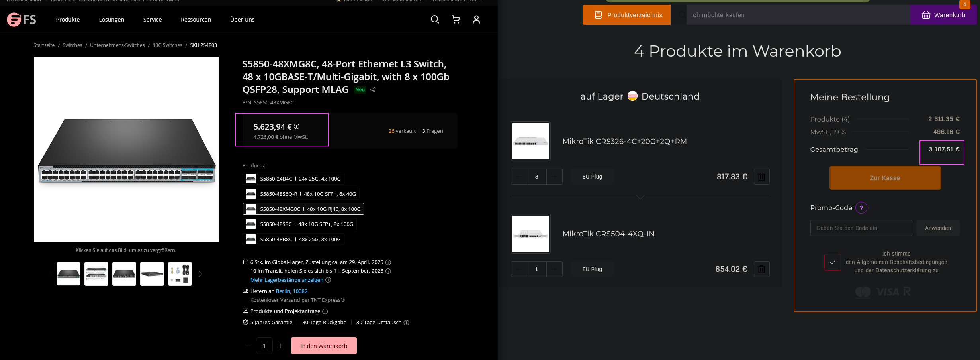Go to Switches breadcrumb
Image resolution: width=980 pixels, height=360 pixels.
tap(72, 45)
